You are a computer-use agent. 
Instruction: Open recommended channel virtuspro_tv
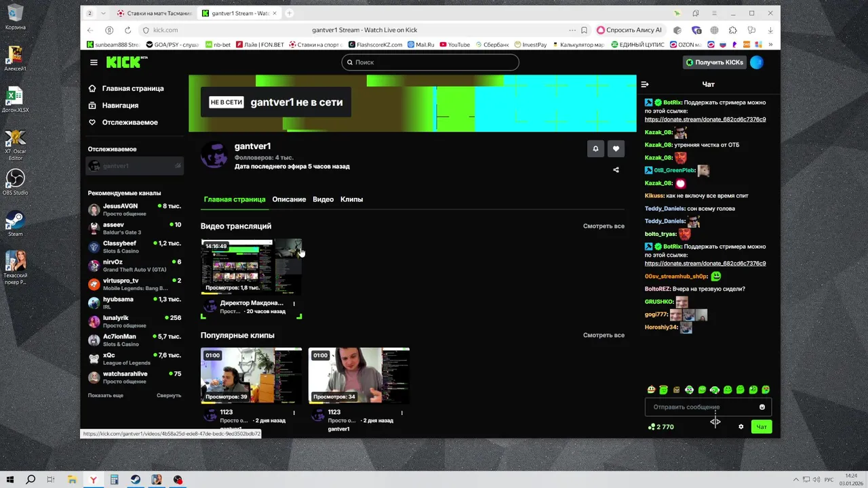(x=134, y=284)
